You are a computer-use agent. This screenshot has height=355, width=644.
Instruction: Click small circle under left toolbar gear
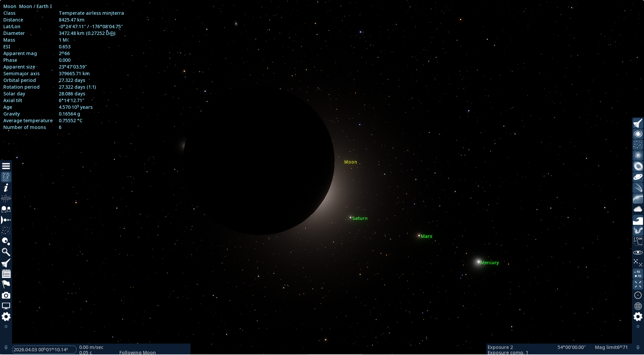(x=6, y=326)
